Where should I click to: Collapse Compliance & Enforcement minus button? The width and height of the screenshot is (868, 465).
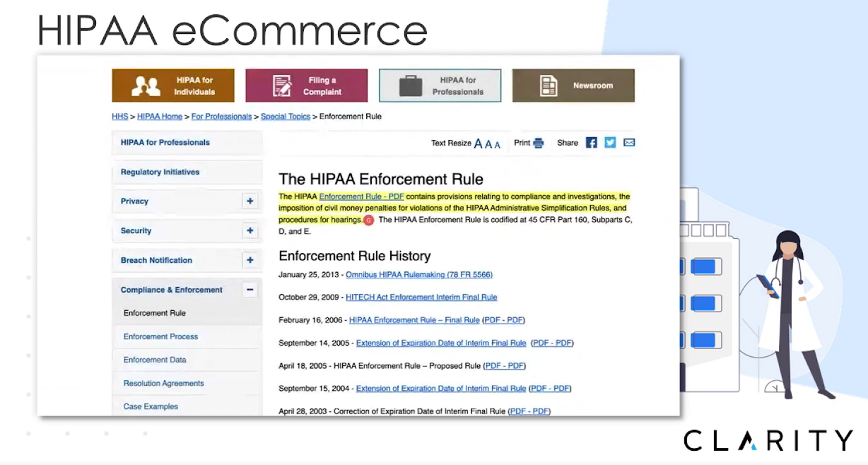pos(250,290)
